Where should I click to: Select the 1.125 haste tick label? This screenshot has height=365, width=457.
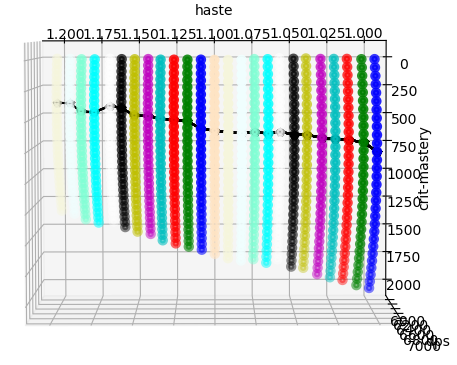click(177, 34)
